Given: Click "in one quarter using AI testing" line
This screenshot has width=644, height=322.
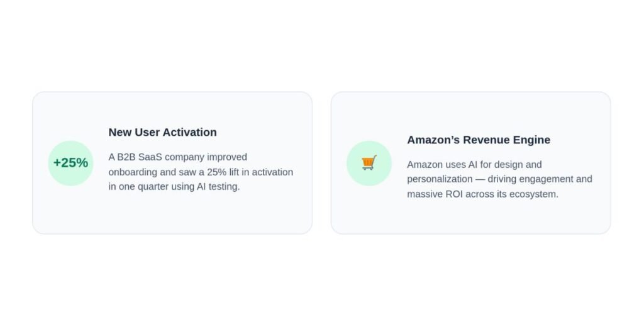Looking at the screenshot, I should pyautogui.click(x=174, y=186).
